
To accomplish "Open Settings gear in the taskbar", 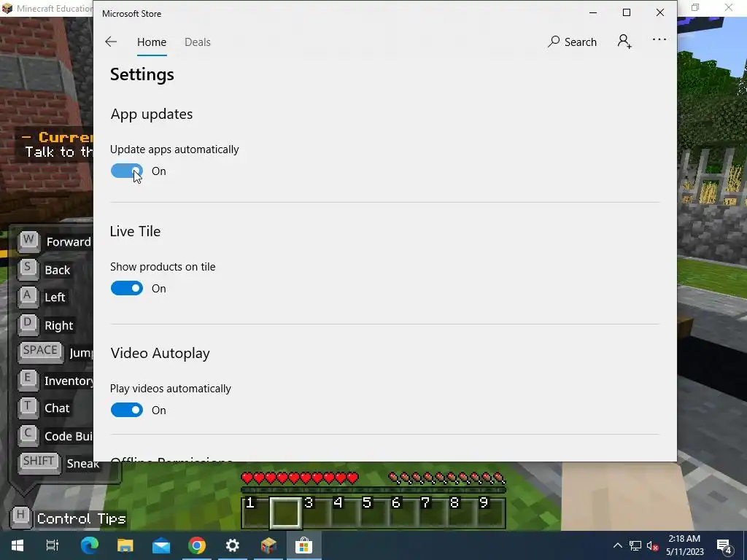I will [233, 545].
